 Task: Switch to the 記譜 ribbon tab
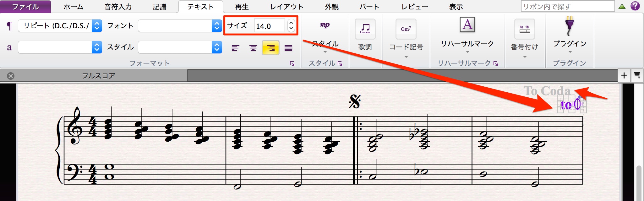[x=159, y=7]
